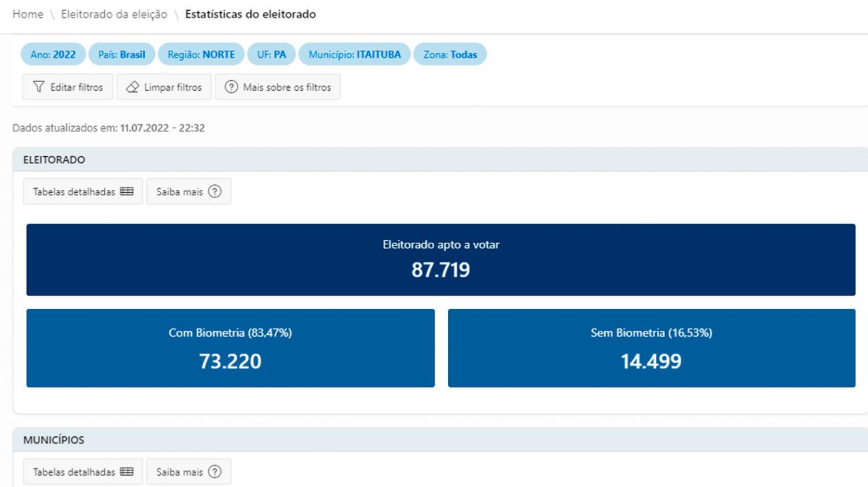
Task: Click the Eleitorado apto a votar card
Action: click(x=441, y=260)
